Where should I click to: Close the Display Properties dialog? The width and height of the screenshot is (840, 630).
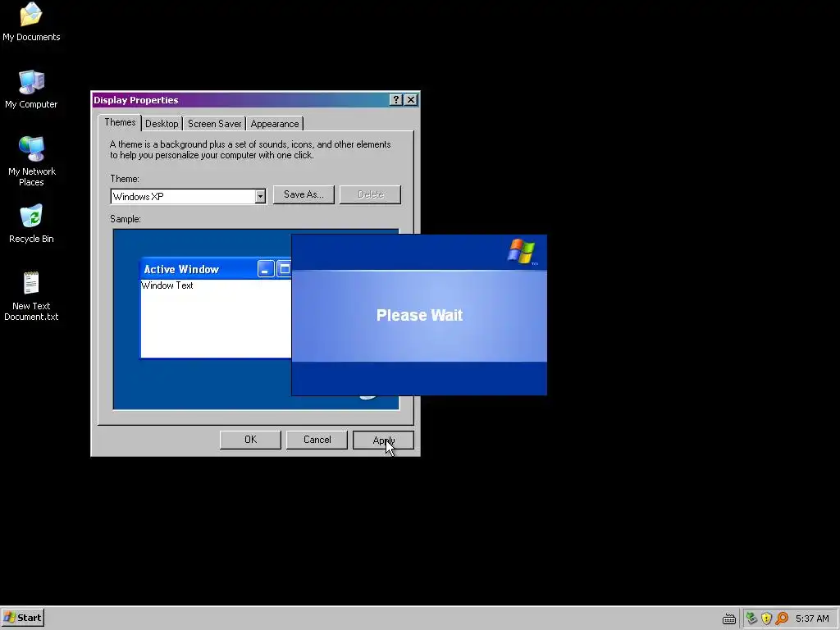coord(411,99)
